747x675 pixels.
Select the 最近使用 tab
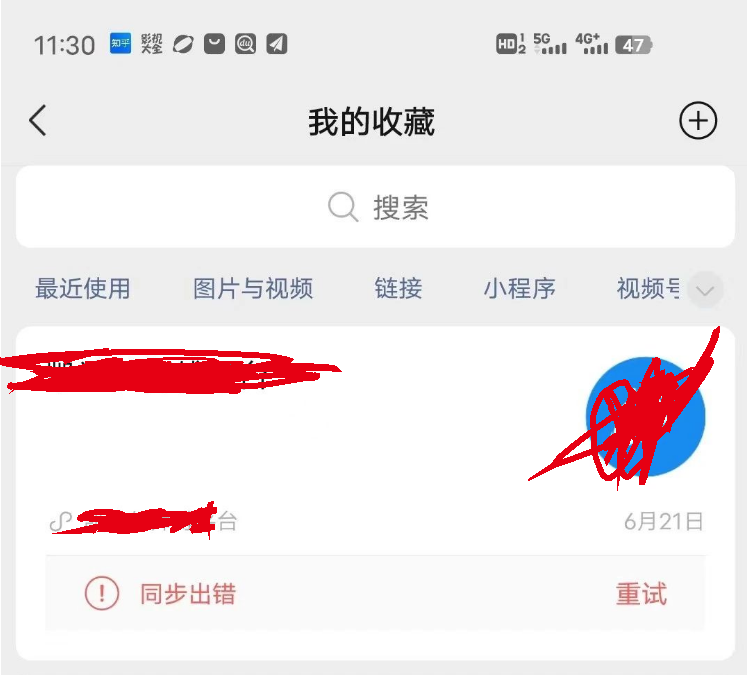pyautogui.click(x=83, y=289)
